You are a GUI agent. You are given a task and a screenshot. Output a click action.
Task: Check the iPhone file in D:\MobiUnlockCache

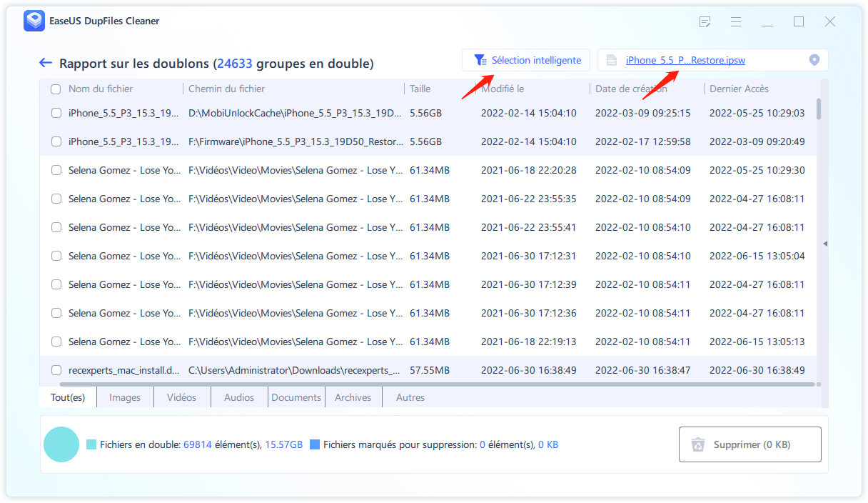coord(56,113)
